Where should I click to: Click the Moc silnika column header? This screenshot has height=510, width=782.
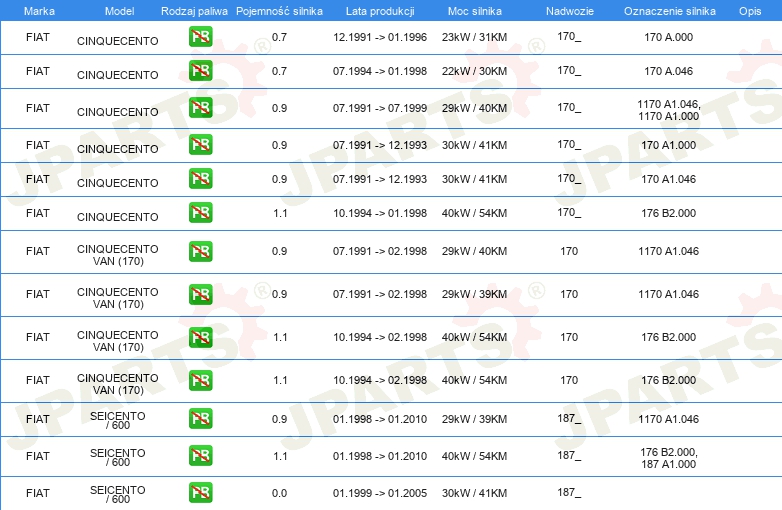(474, 11)
